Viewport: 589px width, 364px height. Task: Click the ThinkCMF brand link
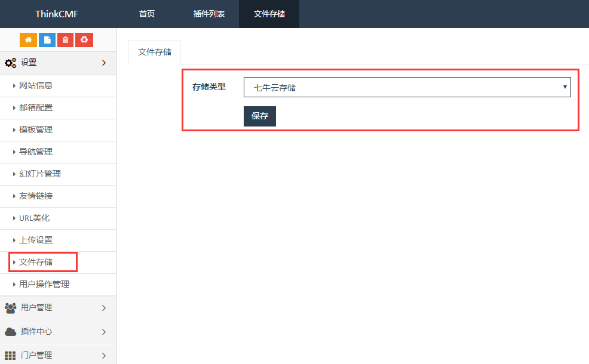point(57,14)
